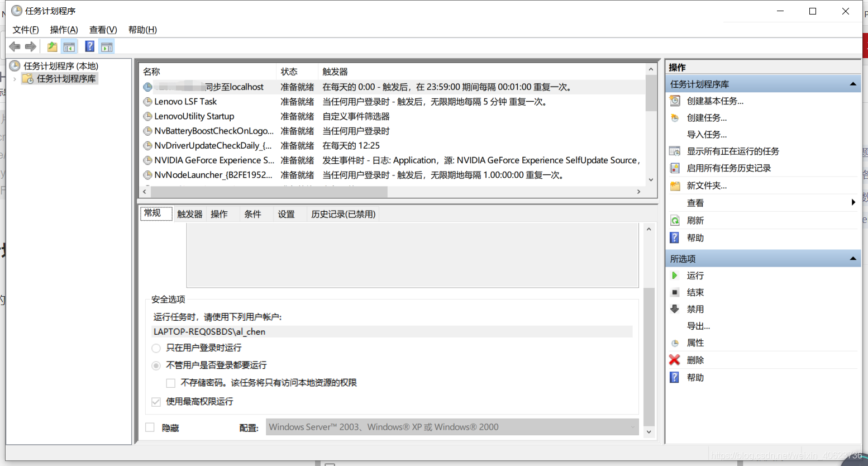
Task: Click the 新文件夹 folder icon
Action: coord(675,186)
